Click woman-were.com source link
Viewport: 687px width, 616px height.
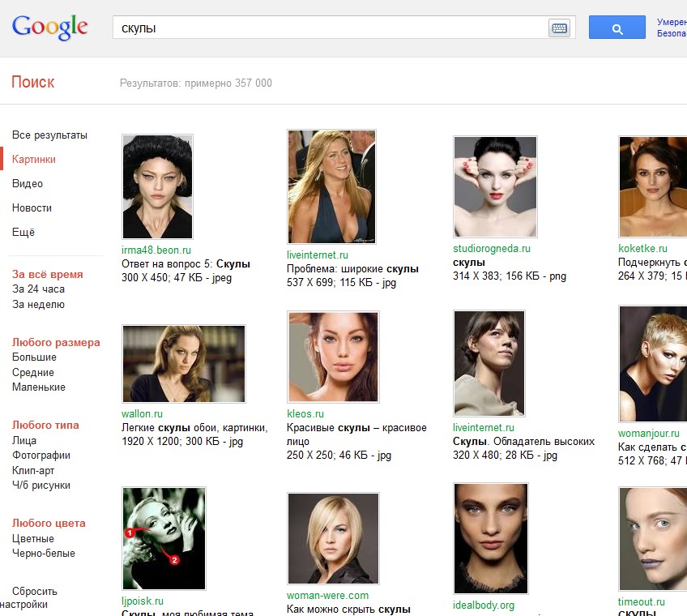click(328, 596)
